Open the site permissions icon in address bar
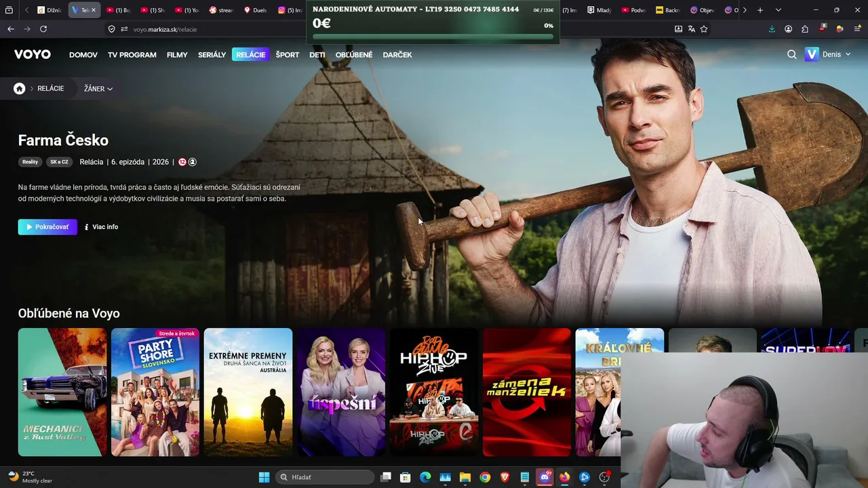Image resolution: width=868 pixels, height=488 pixels. [x=124, y=29]
